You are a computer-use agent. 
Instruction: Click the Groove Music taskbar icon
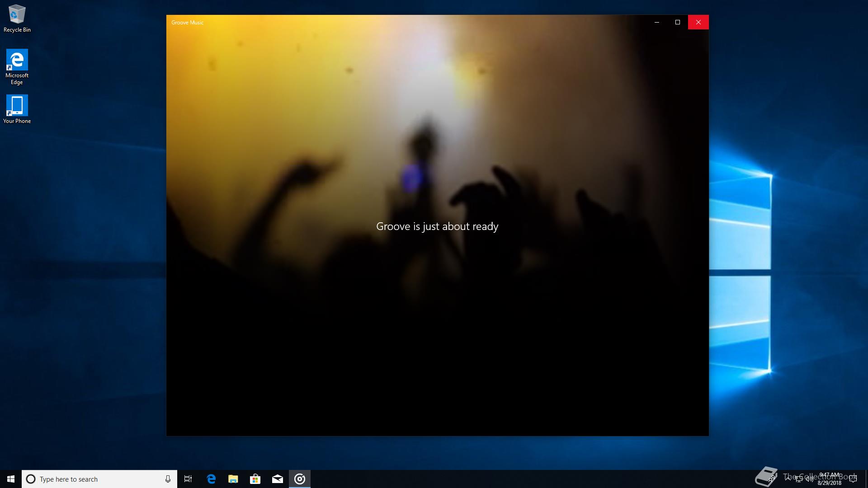pyautogui.click(x=300, y=479)
